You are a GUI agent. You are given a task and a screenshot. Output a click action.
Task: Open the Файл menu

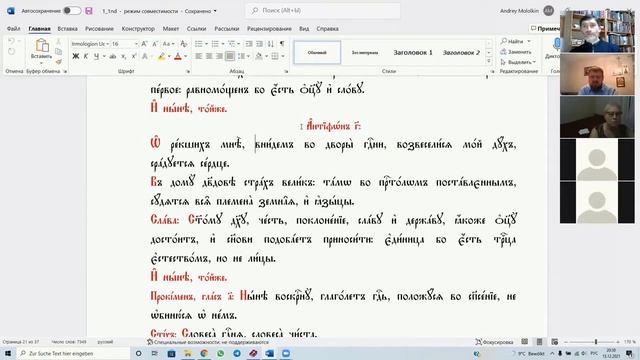click(x=13, y=29)
